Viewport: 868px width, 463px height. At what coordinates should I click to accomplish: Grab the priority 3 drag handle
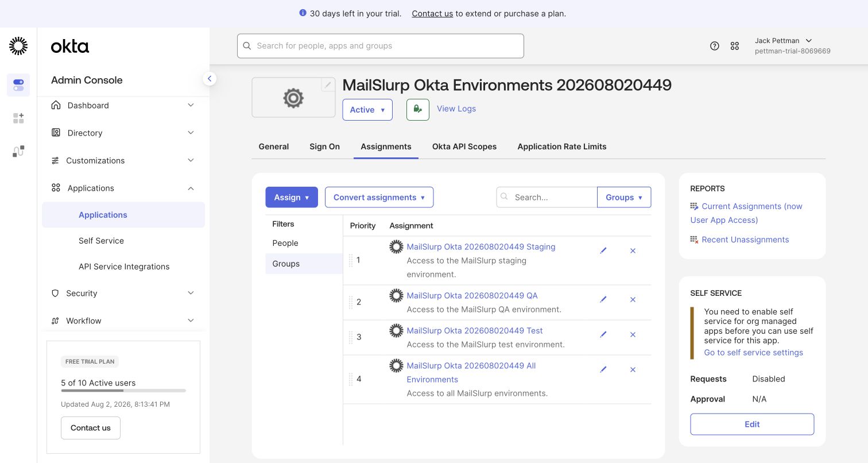coord(351,337)
